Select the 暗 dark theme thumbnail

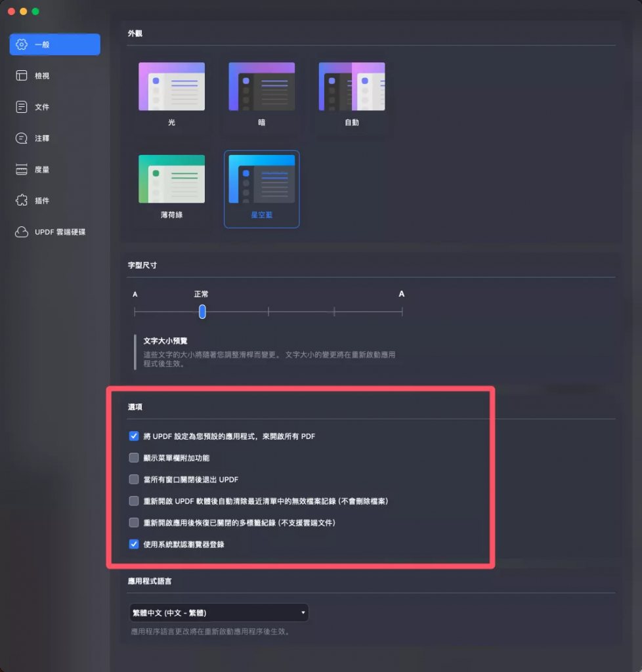click(261, 87)
